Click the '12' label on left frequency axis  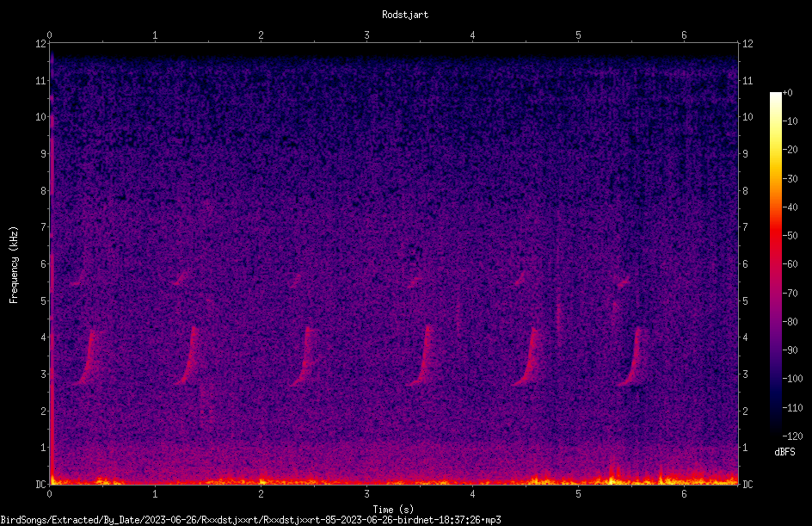point(40,44)
